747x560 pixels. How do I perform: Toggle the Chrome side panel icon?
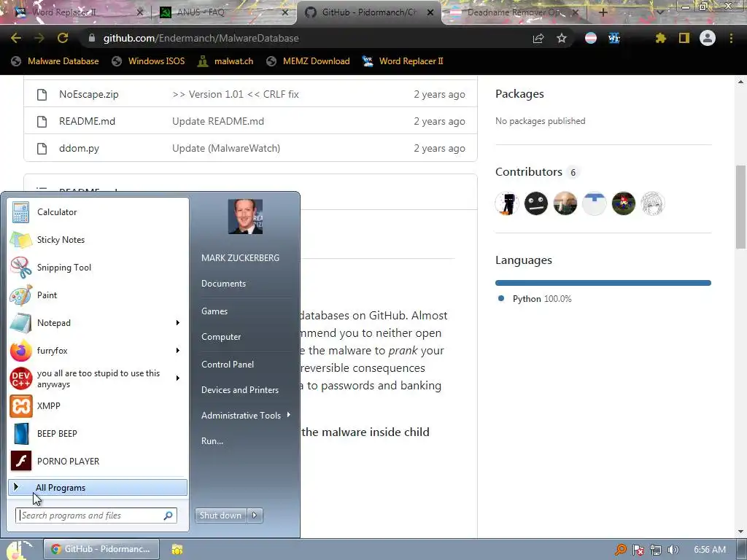pyautogui.click(x=684, y=38)
